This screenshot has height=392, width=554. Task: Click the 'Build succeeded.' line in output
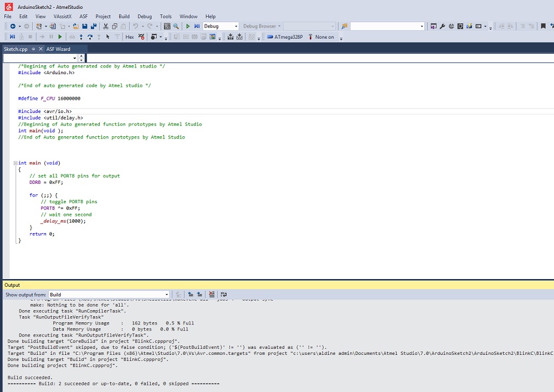tap(30, 378)
